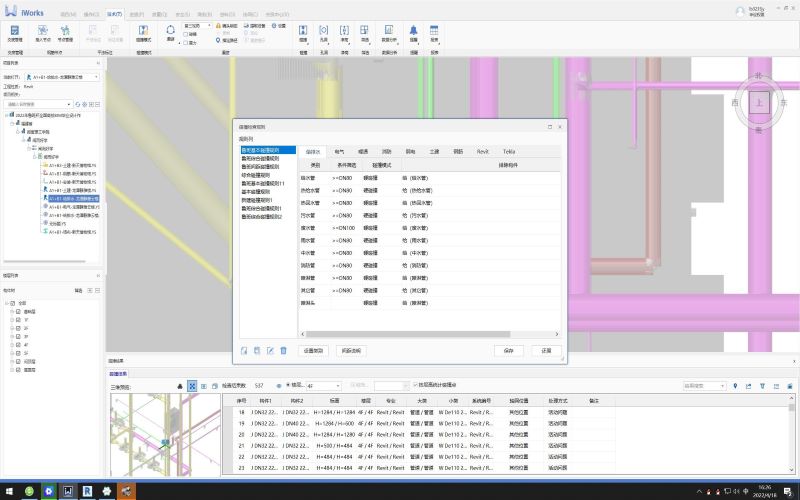Click the export icon in results toolbar
800x500 pixels.
pos(748,386)
